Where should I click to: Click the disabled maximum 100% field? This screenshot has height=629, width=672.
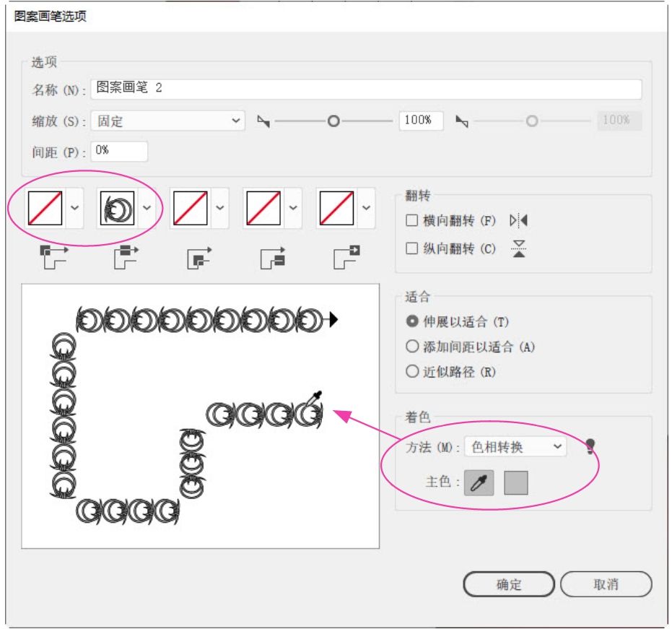[619, 121]
